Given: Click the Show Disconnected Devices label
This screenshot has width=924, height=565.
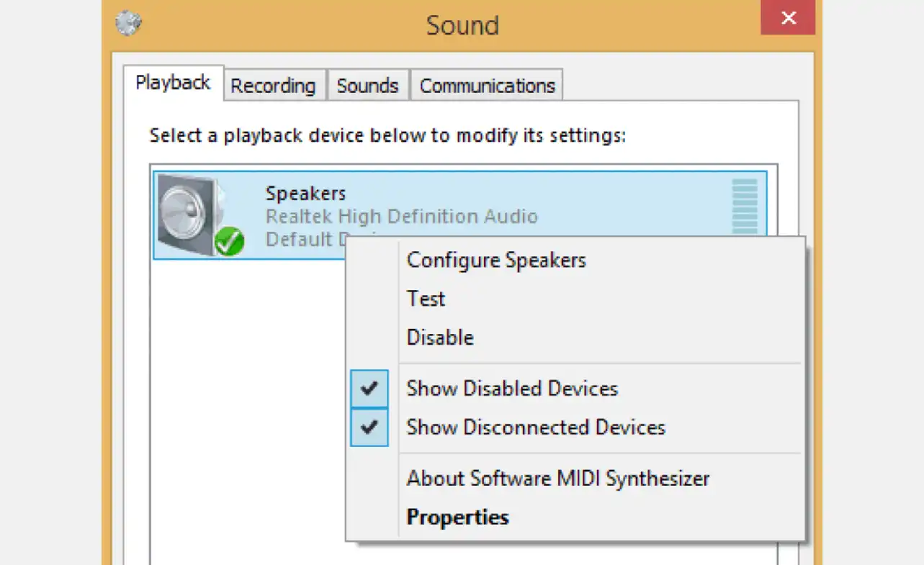Looking at the screenshot, I should (536, 427).
